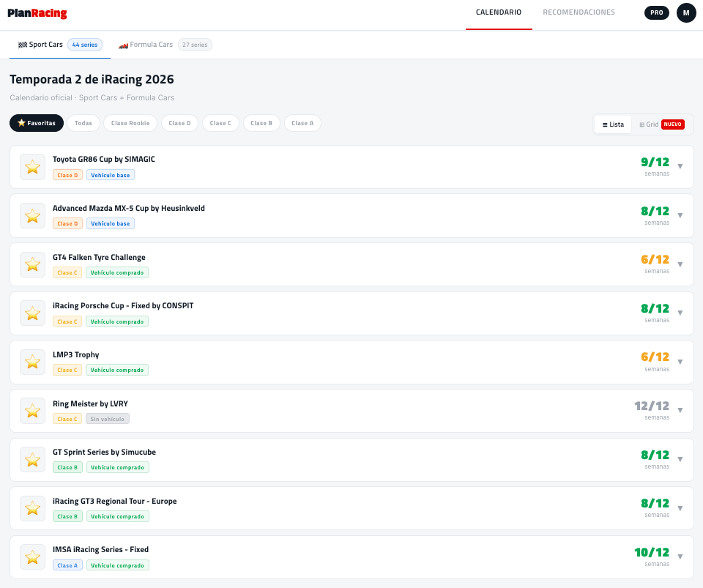Click the PlanRacing logo

pyautogui.click(x=37, y=13)
